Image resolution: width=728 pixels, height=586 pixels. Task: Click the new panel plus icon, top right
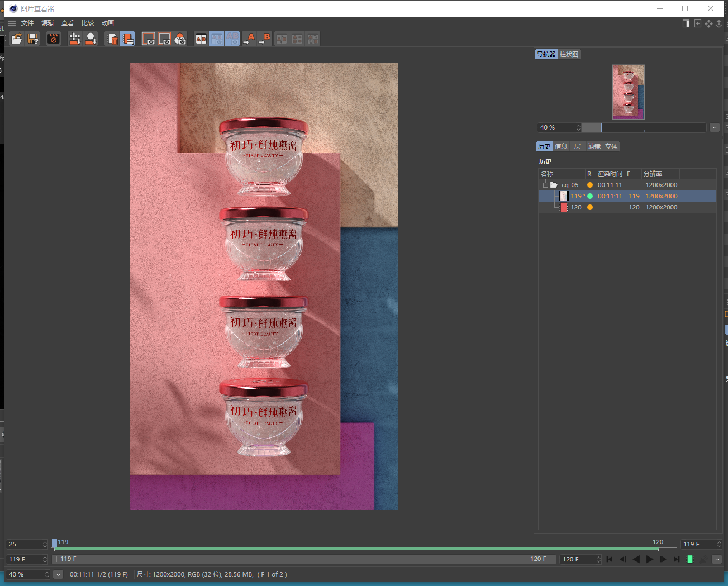(x=698, y=23)
